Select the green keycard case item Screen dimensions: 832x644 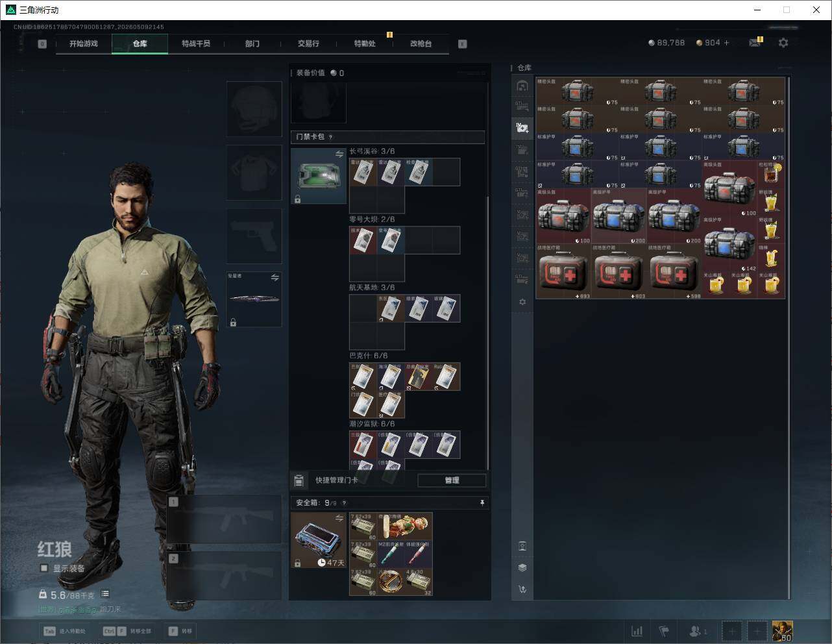coord(319,176)
